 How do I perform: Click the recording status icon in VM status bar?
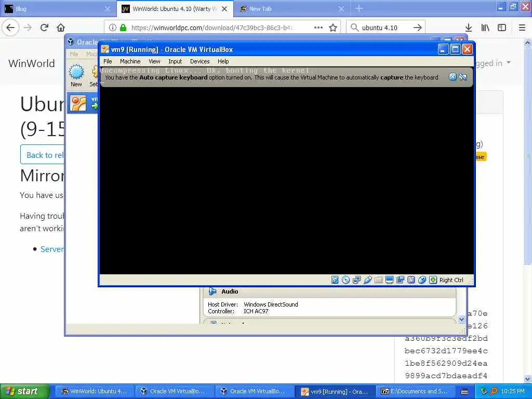tap(400, 280)
